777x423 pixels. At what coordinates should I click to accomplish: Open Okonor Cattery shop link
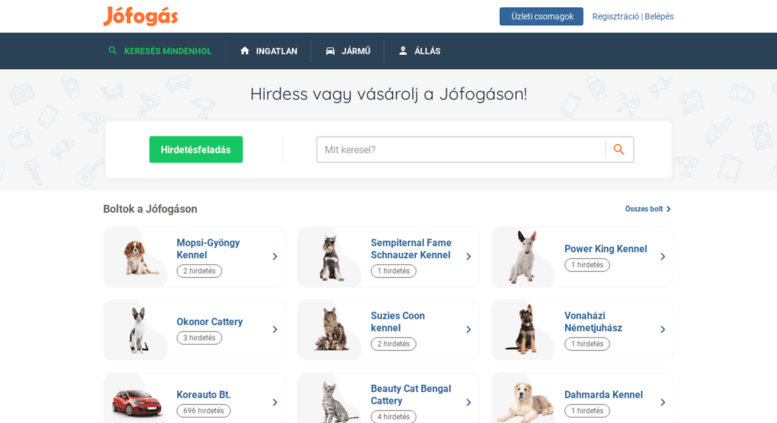tap(210, 321)
